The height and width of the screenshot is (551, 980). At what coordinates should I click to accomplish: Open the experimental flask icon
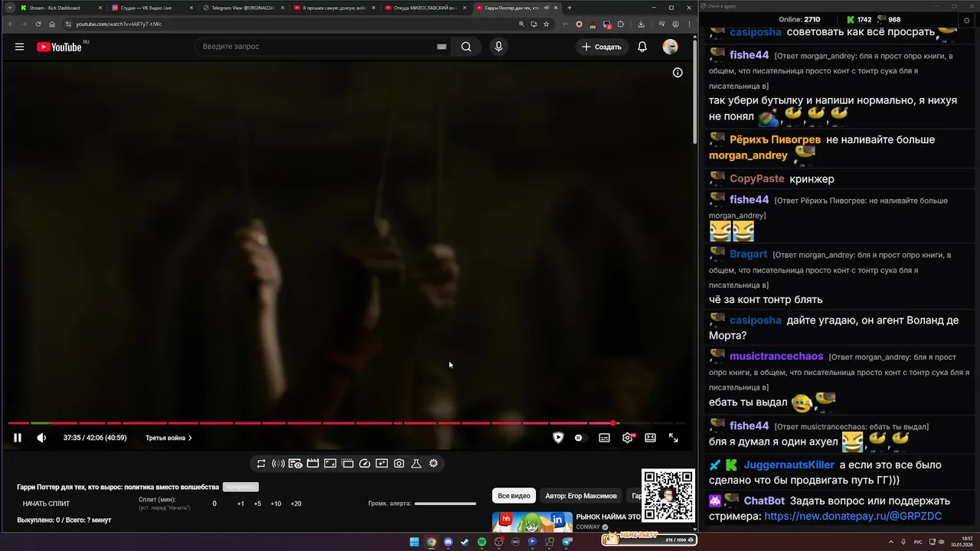click(416, 464)
